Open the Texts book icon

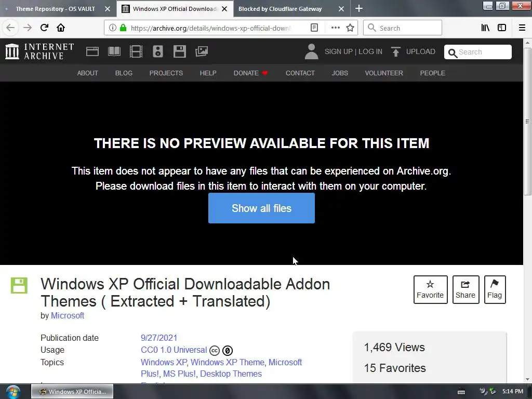point(114,51)
